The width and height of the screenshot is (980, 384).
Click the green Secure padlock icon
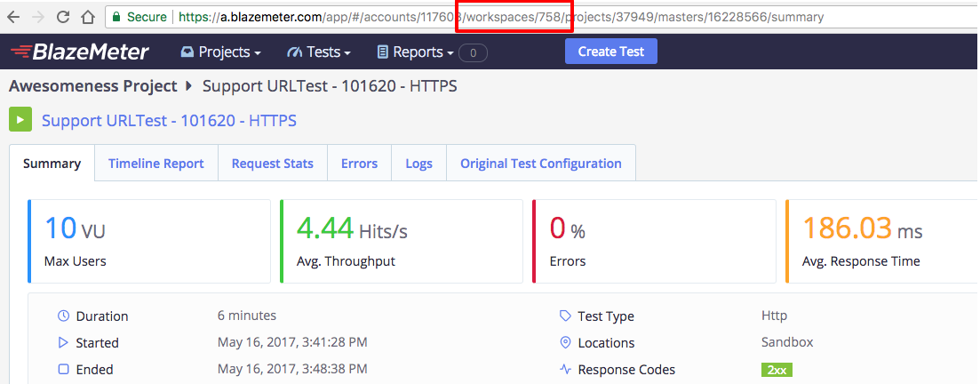tap(116, 17)
